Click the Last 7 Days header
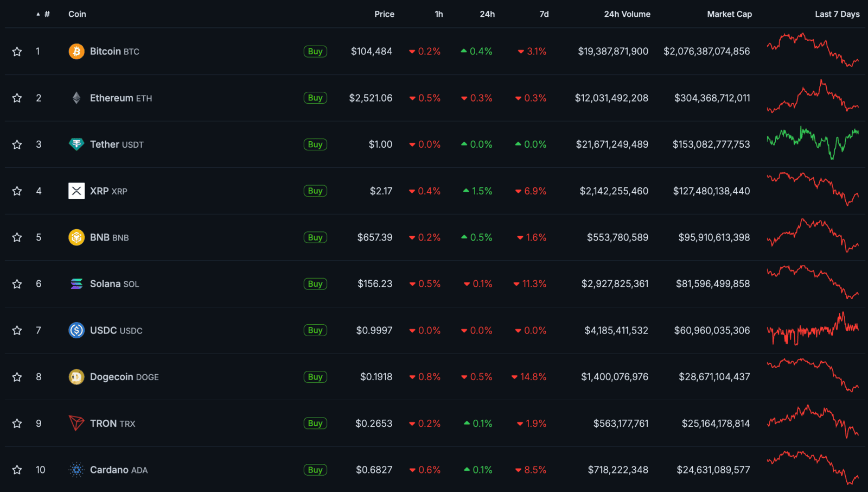Image resolution: width=868 pixels, height=492 pixels. click(837, 14)
